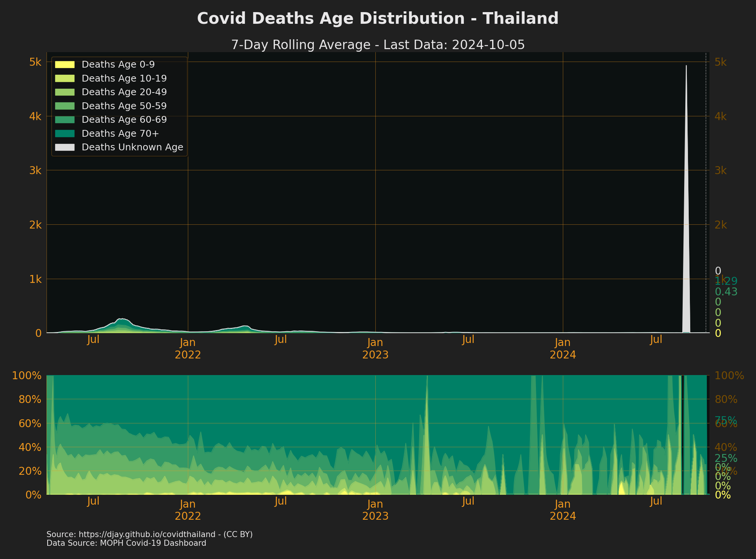
Task: Click the '1k' label on the top chart's left axis
Action: click(35, 279)
